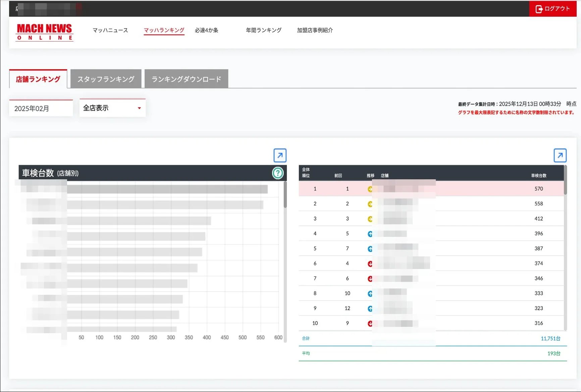This screenshot has width=581, height=392.
Task: Open the 年間ランキング menu item
Action: tap(264, 30)
